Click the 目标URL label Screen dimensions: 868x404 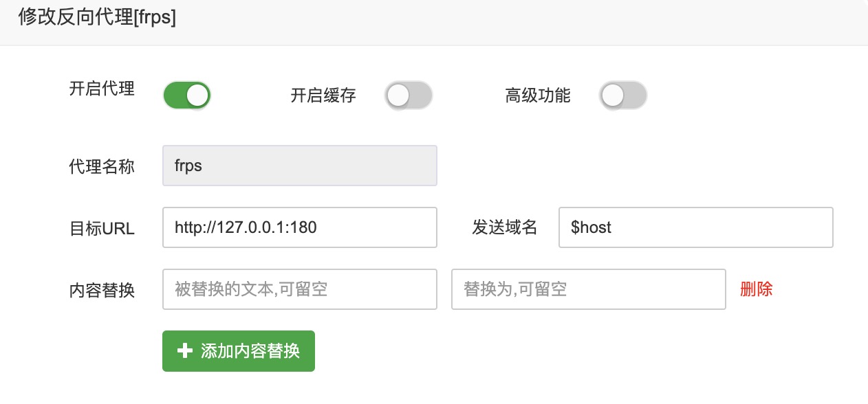[x=102, y=229]
